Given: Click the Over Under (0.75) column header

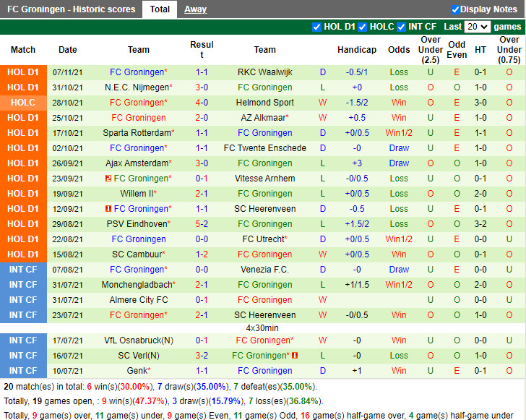Looking at the screenshot, I should click(x=509, y=50).
